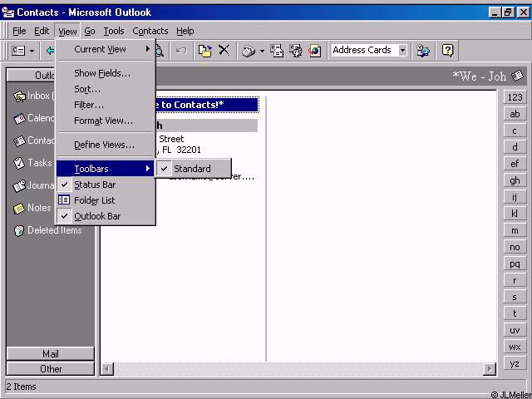The height and width of the screenshot is (399, 532).
Task: Click the New Contact toolbar icon
Action: pos(18,51)
